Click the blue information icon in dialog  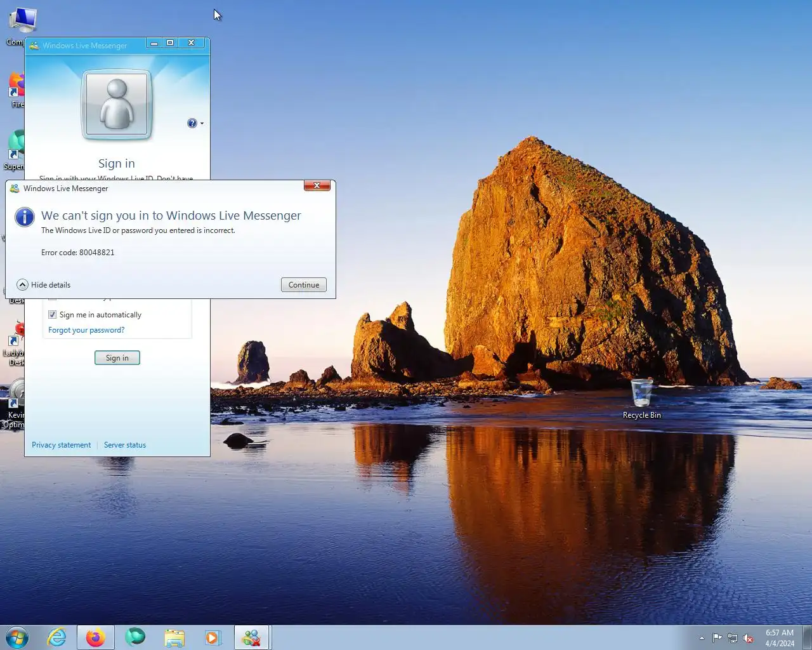pyautogui.click(x=25, y=217)
